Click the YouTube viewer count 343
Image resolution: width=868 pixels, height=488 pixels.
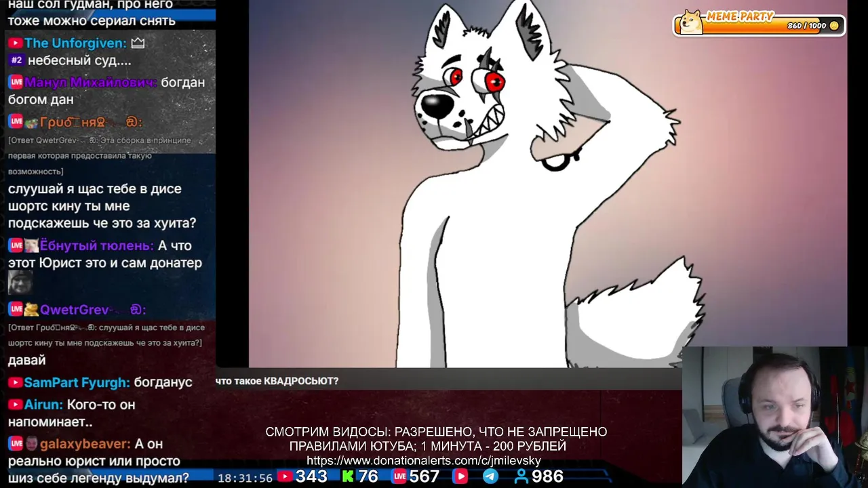click(311, 477)
